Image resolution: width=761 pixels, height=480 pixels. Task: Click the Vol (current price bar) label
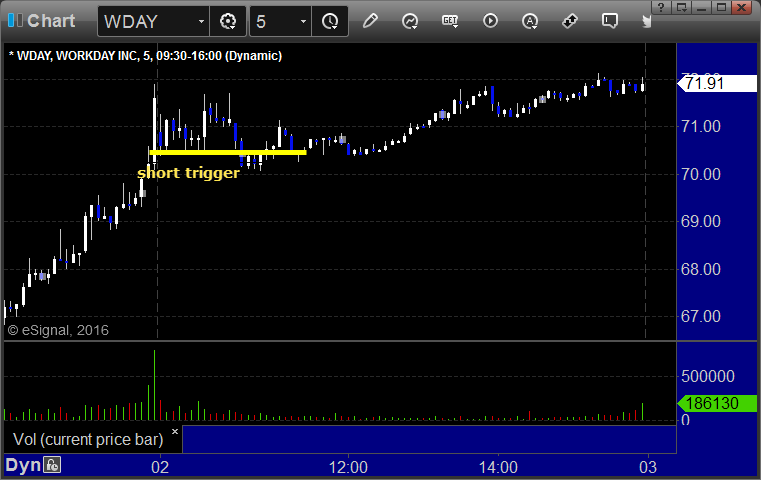coord(88,439)
